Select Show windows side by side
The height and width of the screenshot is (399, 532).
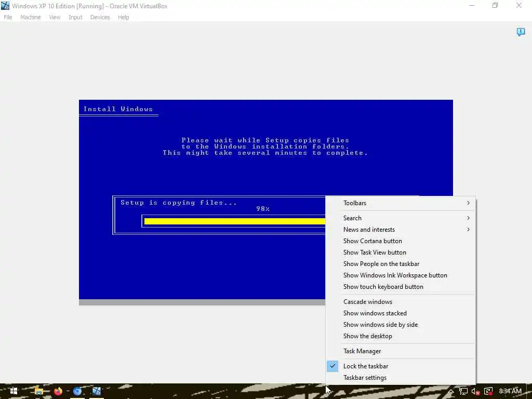click(401, 325)
